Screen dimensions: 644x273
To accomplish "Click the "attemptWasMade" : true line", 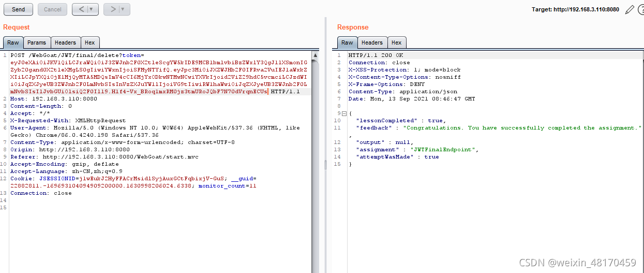I will (x=397, y=156).
